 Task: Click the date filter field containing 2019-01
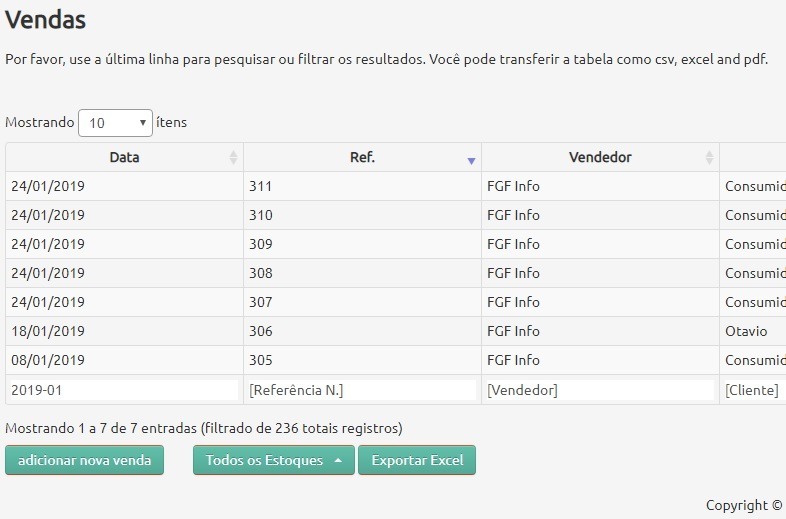[x=123, y=390]
